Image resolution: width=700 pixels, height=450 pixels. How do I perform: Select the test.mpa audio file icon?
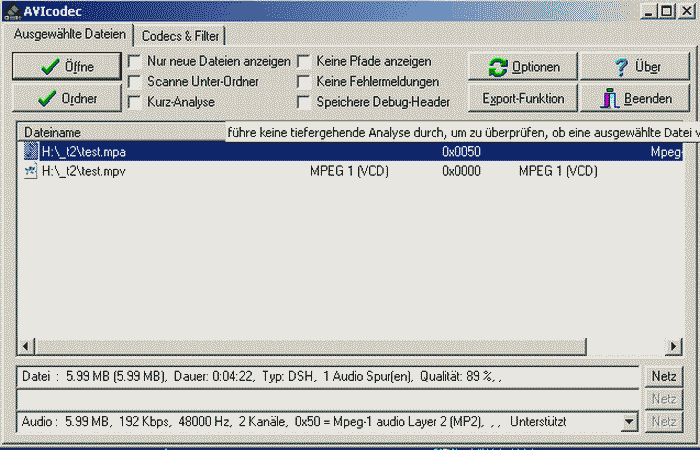pyautogui.click(x=31, y=152)
